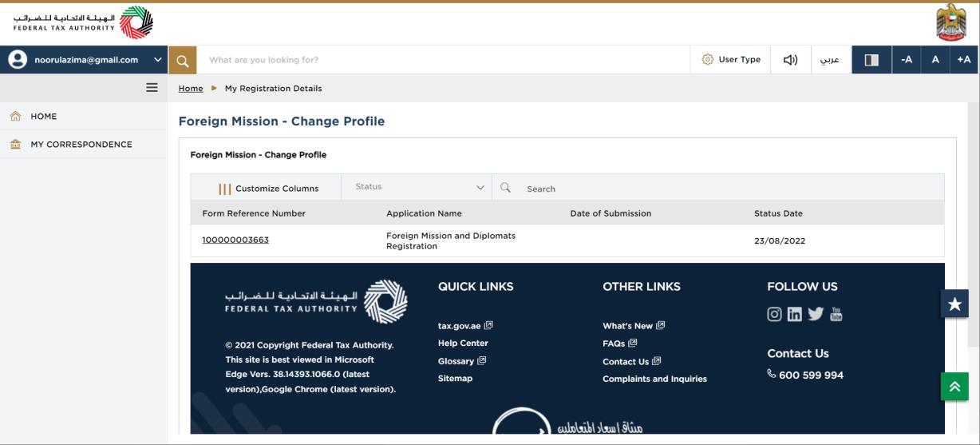
Task: Open Customize Columns options
Action: click(268, 189)
